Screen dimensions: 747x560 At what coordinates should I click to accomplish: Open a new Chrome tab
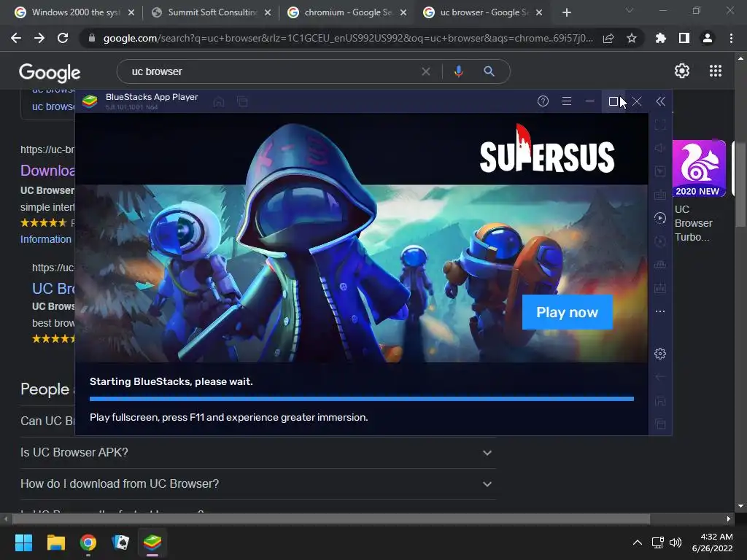566,13
